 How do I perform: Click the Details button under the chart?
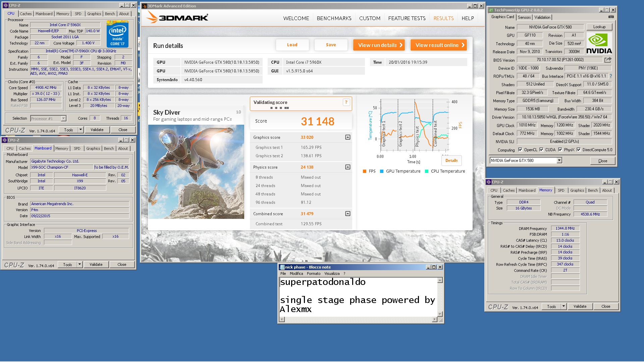click(451, 161)
